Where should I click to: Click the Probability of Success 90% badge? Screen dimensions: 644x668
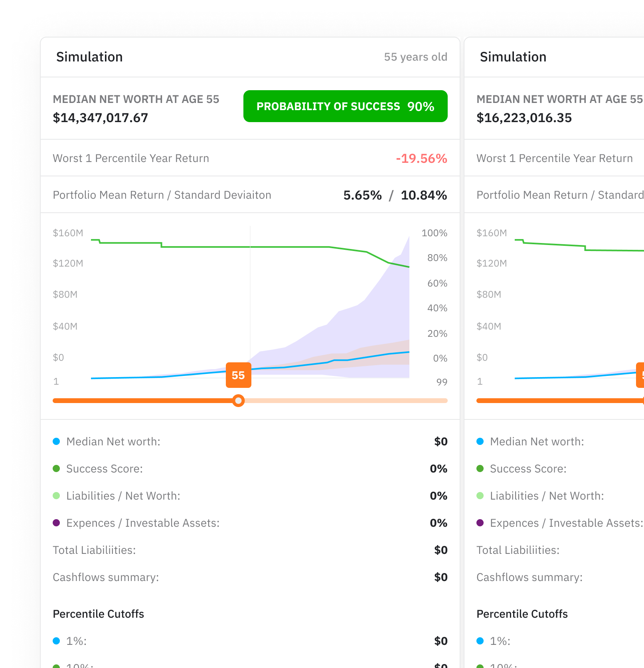[345, 106]
